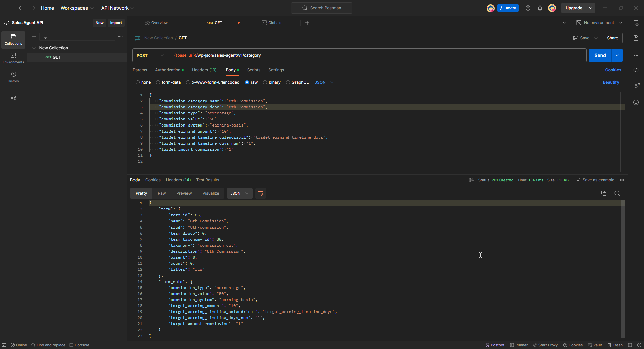644x349 pixels.
Task: Open network globe icon near status
Action: coord(472,180)
